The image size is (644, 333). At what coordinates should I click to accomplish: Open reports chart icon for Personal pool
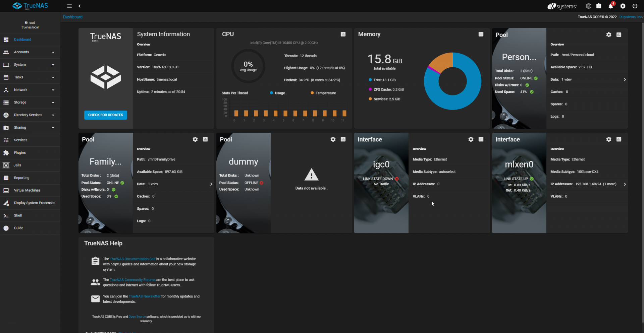[x=619, y=35]
